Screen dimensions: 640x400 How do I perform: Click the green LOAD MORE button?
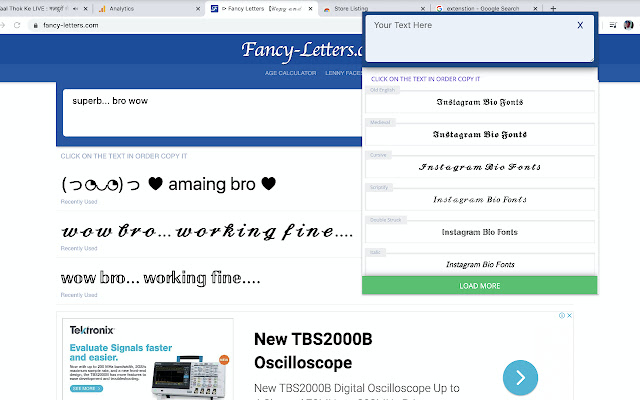(480, 285)
